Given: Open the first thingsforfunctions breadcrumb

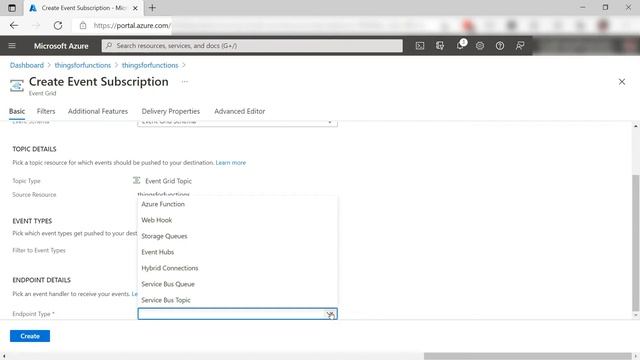Looking at the screenshot, I should [x=83, y=65].
